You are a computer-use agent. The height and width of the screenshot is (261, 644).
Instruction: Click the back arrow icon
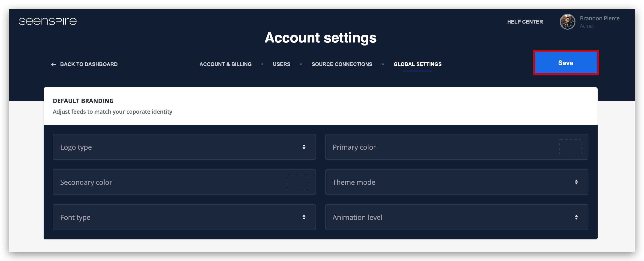point(53,65)
